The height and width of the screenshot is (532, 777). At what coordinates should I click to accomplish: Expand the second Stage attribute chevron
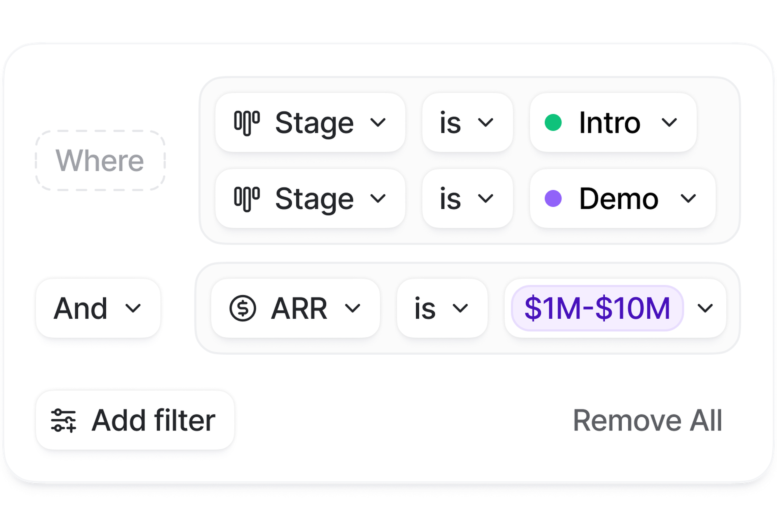pyautogui.click(x=378, y=198)
